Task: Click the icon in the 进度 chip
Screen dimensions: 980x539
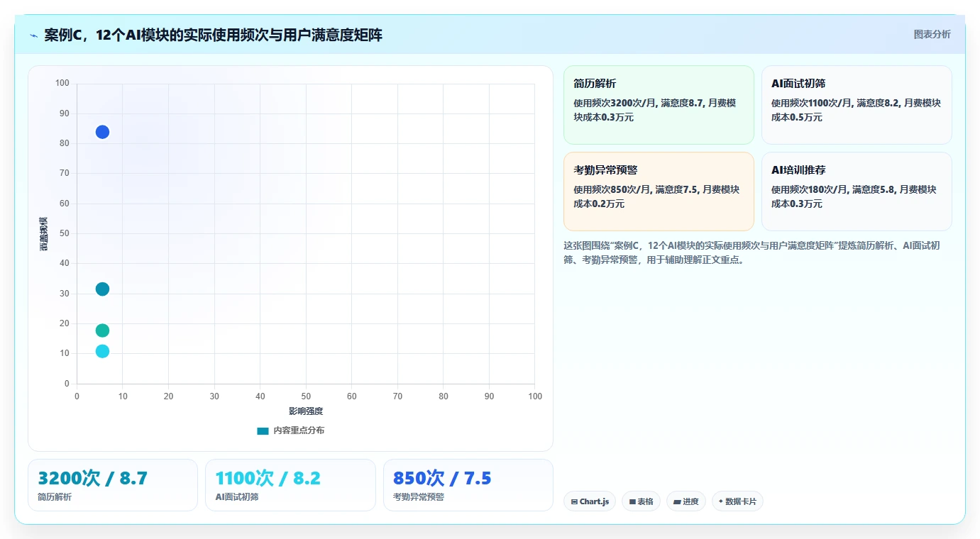Action: coord(677,502)
